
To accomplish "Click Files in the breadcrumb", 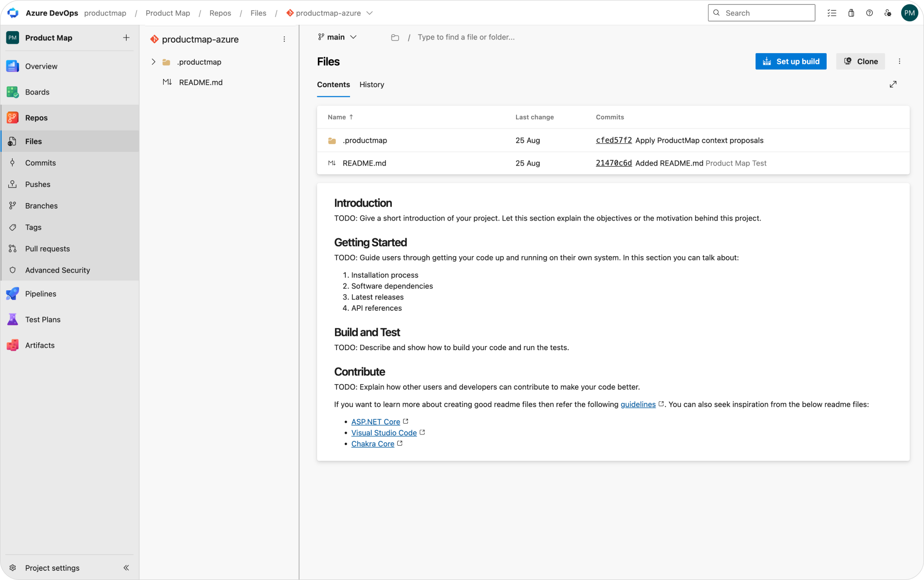I will tap(259, 13).
